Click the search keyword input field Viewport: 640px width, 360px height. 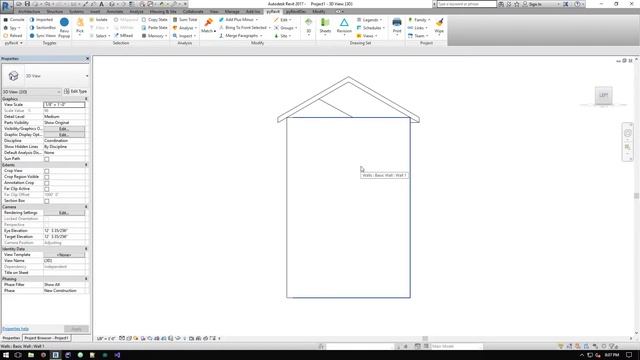(466, 4)
